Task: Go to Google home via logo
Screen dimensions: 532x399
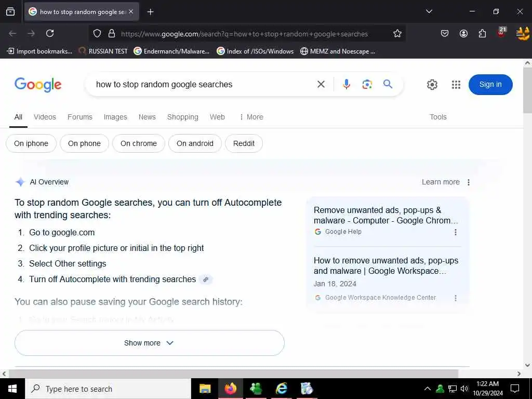Action: (x=38, y=85)
